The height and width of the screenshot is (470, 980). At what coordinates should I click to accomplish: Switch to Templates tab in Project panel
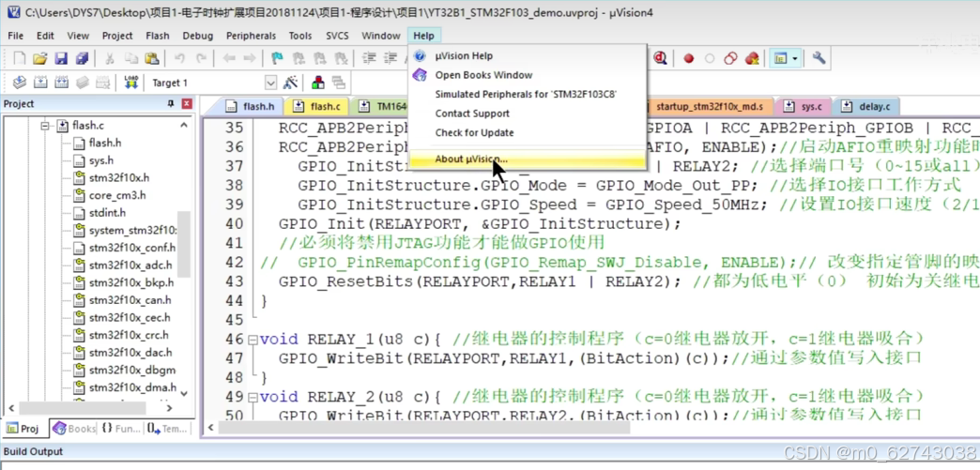167,429
